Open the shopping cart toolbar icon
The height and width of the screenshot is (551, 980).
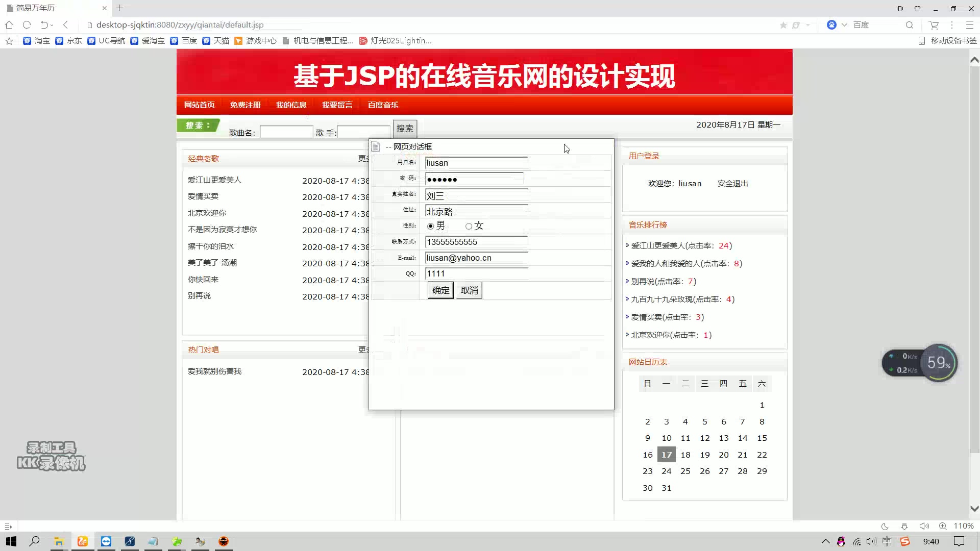pos(934,24)
